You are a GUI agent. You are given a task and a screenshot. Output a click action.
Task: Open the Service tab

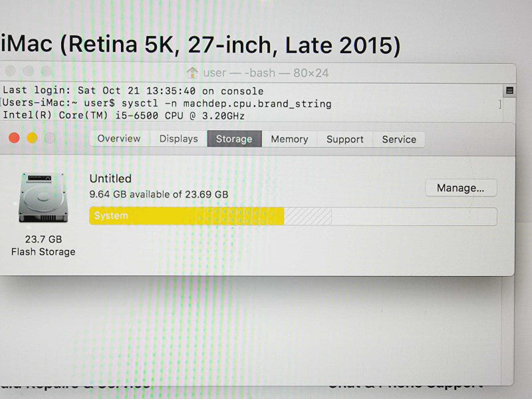(399, 140)
